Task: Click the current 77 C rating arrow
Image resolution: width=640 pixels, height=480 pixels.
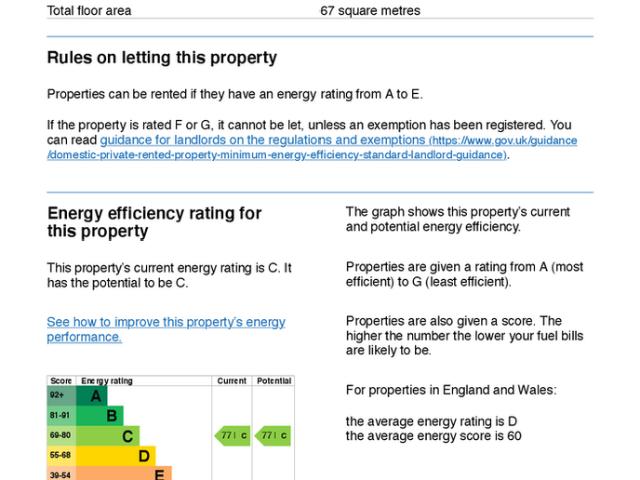Action: [233, 436]
